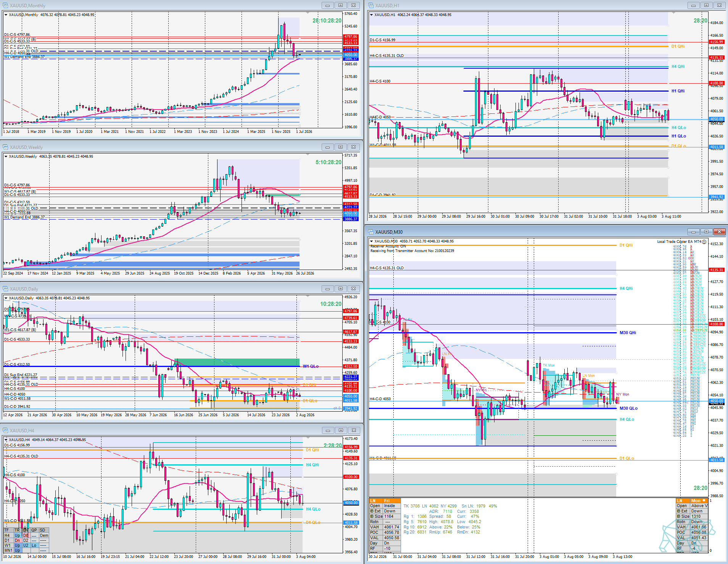728x564 pixels.
Task: Close the XAUUSD,H1 chart window
Action: (x=719, y=5)
